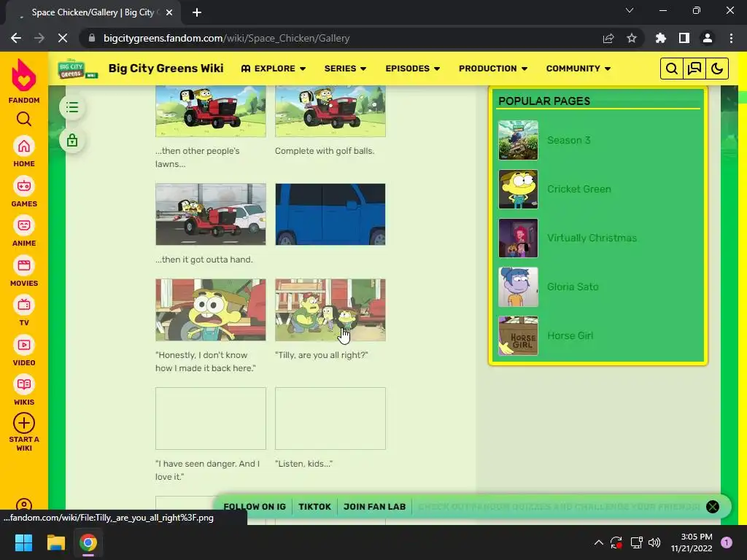Close the bottom Fandom promo banner
This screenshot has height=560, width=747.
pos(712,507)
